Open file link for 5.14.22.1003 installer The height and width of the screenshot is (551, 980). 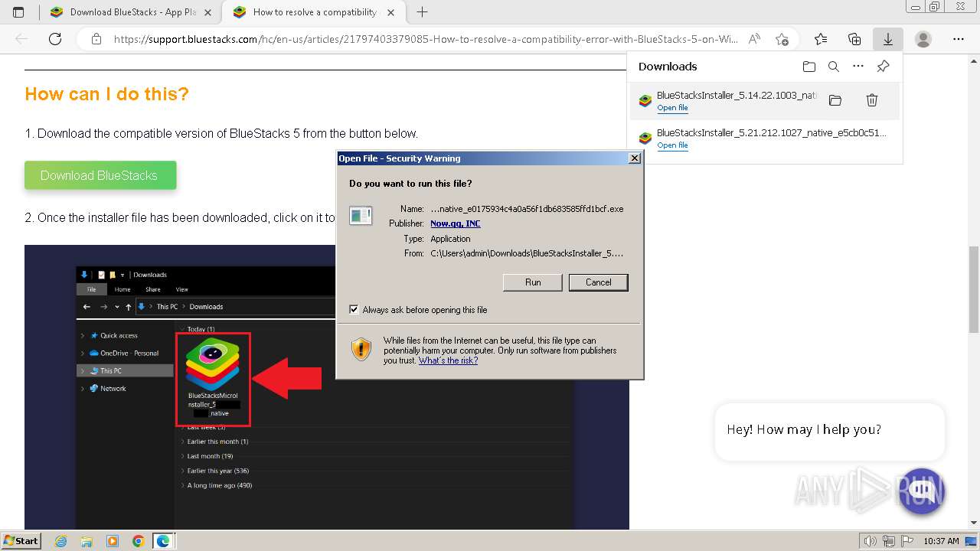pos(672,108)
